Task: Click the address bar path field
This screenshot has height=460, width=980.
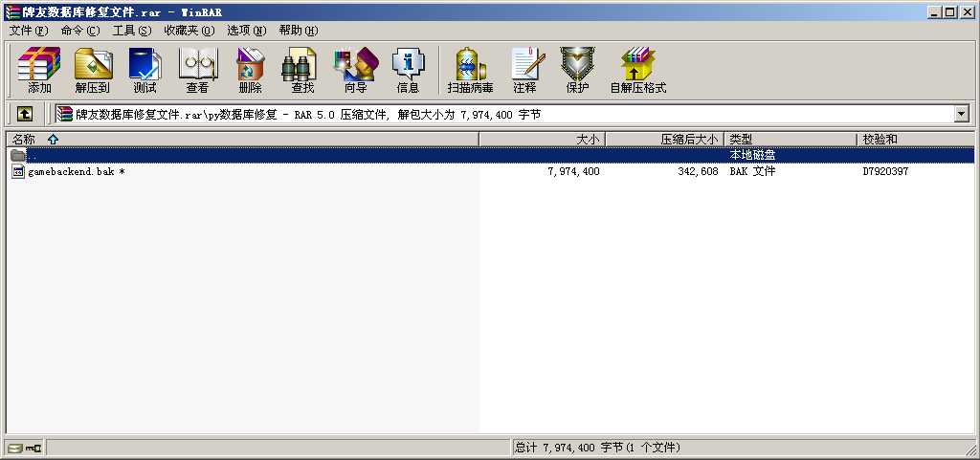Action: pyautogui.click(x=503, y=114)
